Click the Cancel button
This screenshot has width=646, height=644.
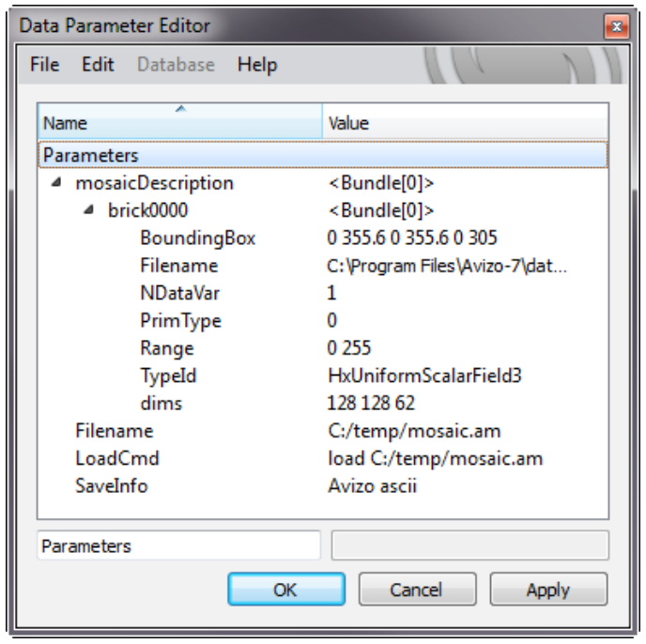click(x=417, y=590)
